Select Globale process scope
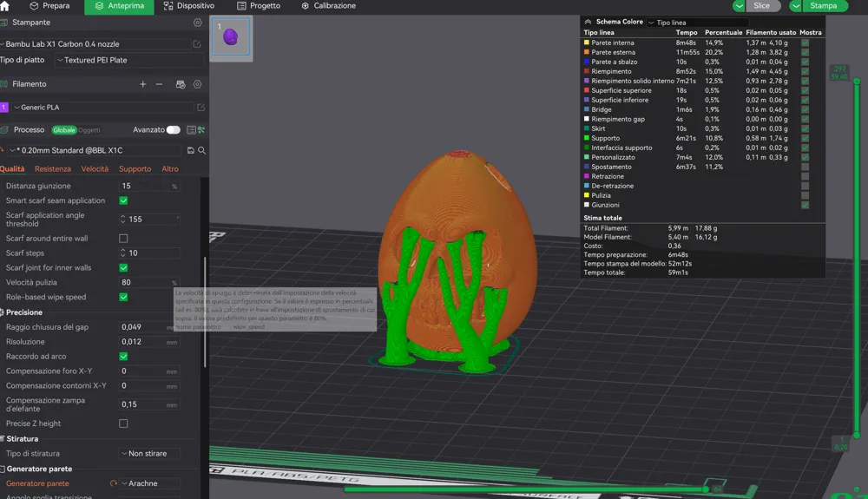 (64, 130)
